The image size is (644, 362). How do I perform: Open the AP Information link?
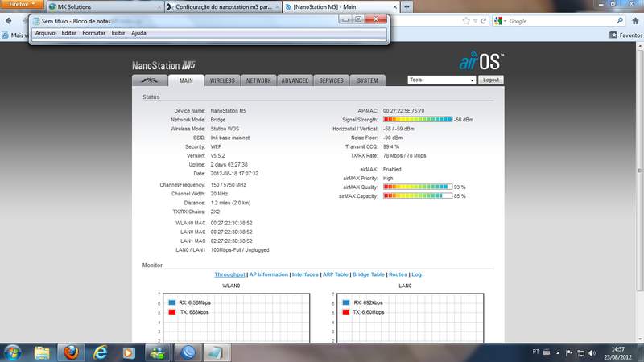pyautogui.click(x=269, y=274)
